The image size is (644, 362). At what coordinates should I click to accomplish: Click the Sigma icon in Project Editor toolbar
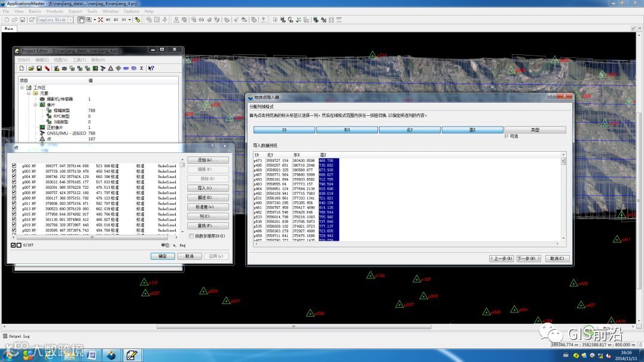(x=142, y=69)
